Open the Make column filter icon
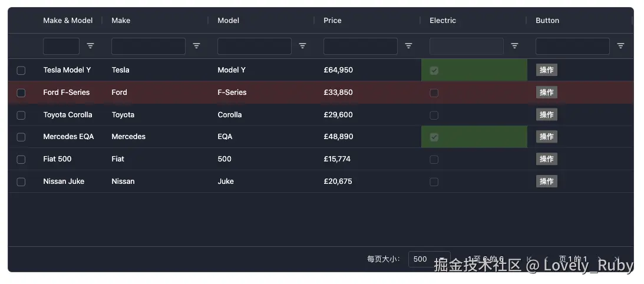This screenshot has width=644, height=284. coord(196,46)
